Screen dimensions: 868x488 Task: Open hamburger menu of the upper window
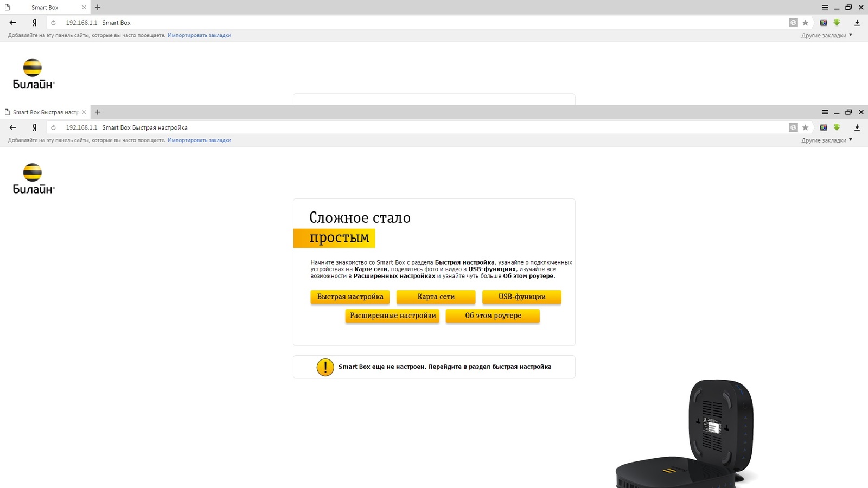[825, 8]
